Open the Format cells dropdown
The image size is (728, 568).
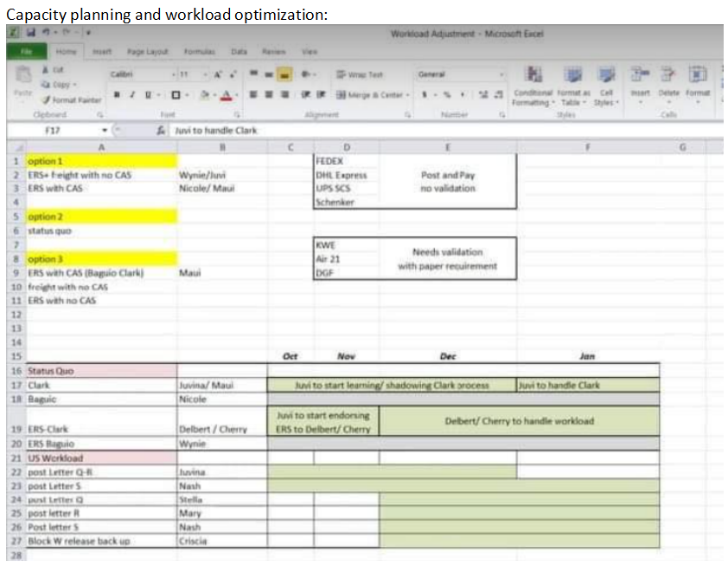click(x=698, y=101)
